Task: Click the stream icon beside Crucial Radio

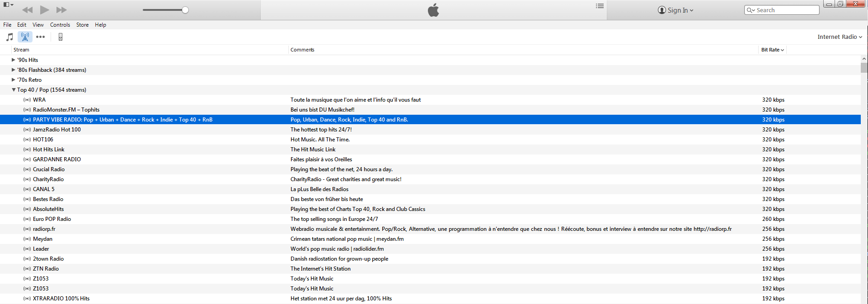Action: point(27,169)
